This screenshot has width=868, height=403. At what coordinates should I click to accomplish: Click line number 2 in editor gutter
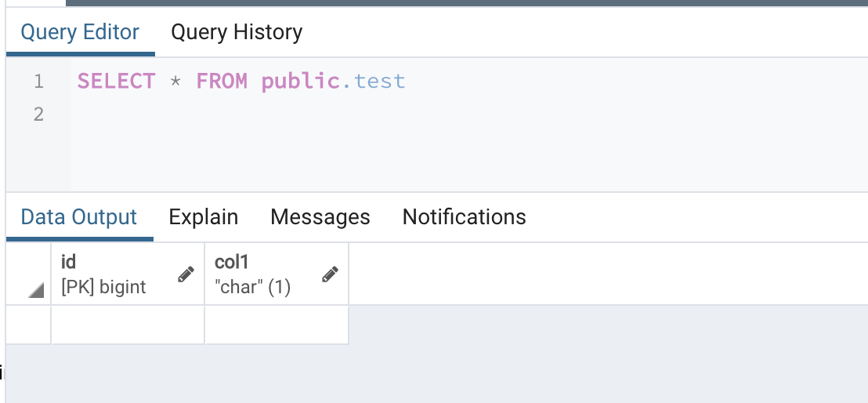pos(38,114)
